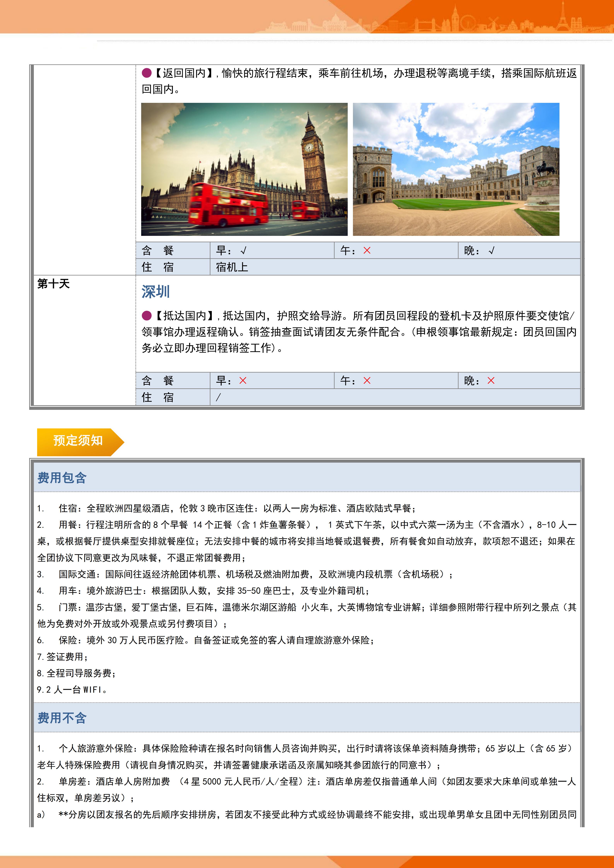Click the 费用不含 section header
Screen dimensions: 614x868
point(62,718)
